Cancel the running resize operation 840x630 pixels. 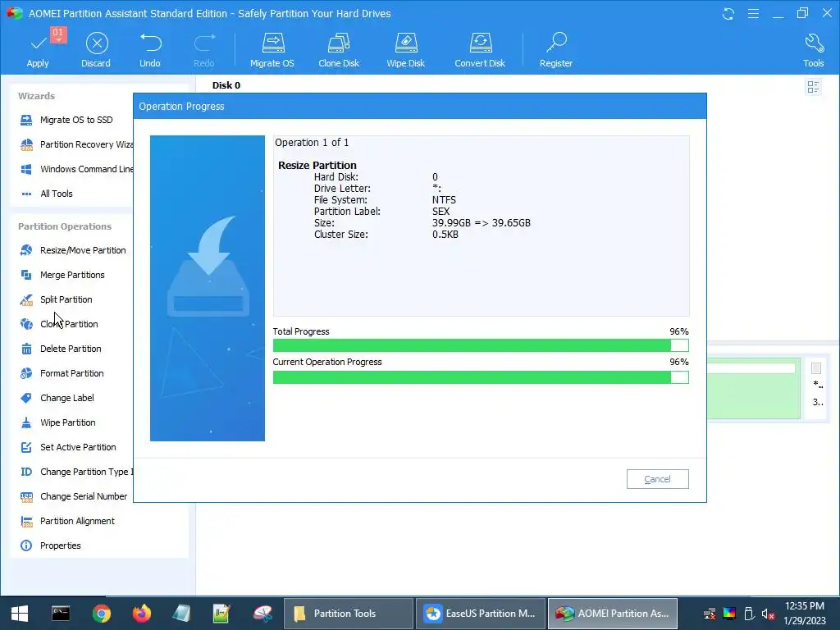pos(657,479)
